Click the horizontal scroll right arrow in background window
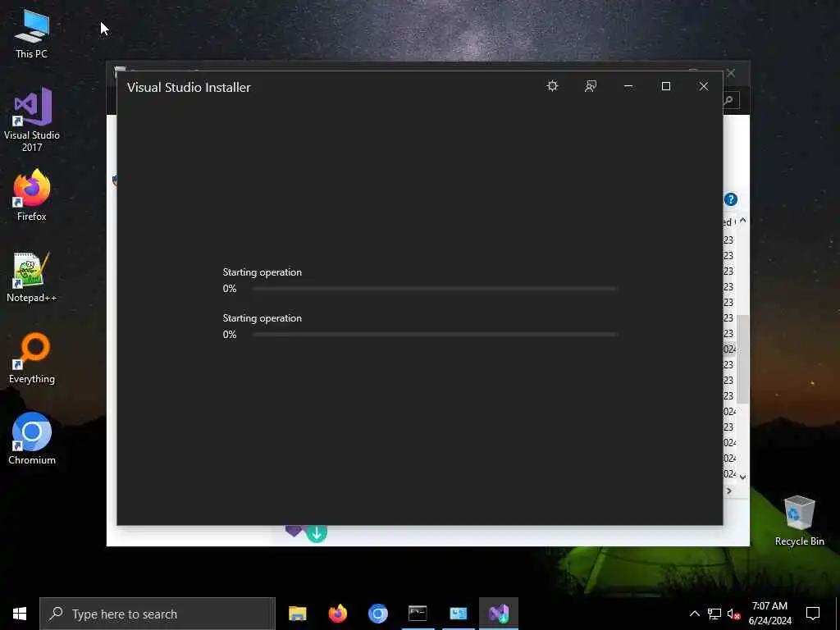This screenshot has width=840, height=630. point(729,491)
